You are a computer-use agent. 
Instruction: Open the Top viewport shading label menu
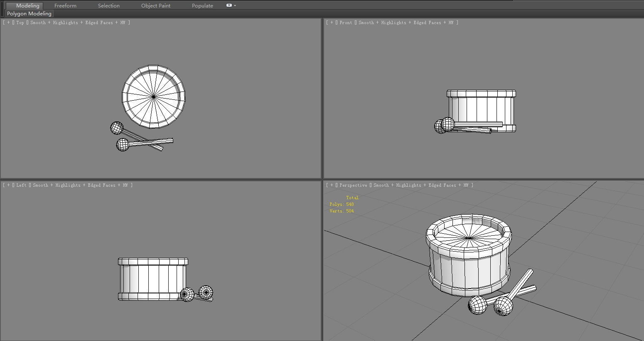pyautogui.click(x=78, y=23)
